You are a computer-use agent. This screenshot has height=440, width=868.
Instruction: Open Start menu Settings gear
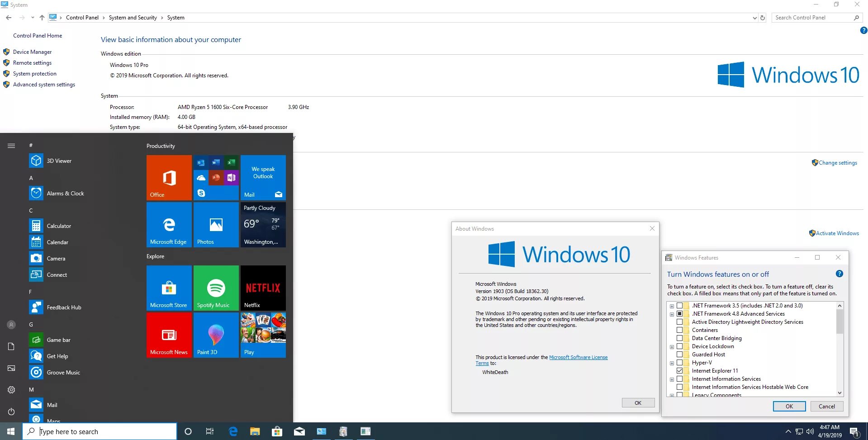click(11, 390)
